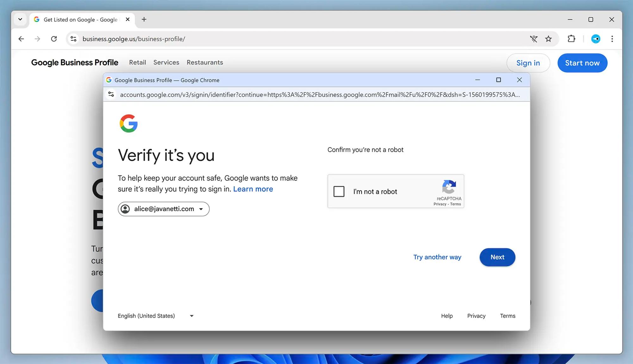Minimize the main Chrome window
633x364 pixels.
[x=570, y=20]
